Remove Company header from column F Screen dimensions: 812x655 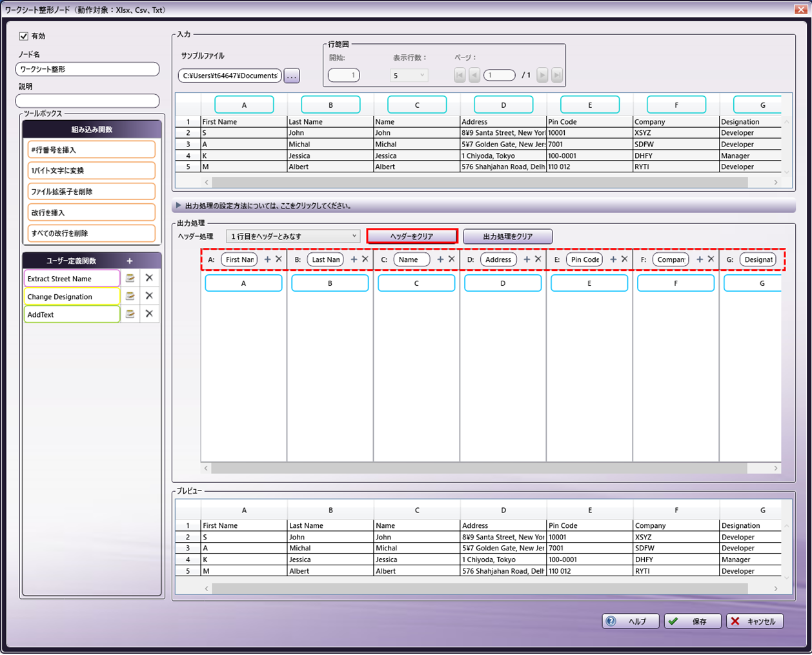tap(711, 259)
